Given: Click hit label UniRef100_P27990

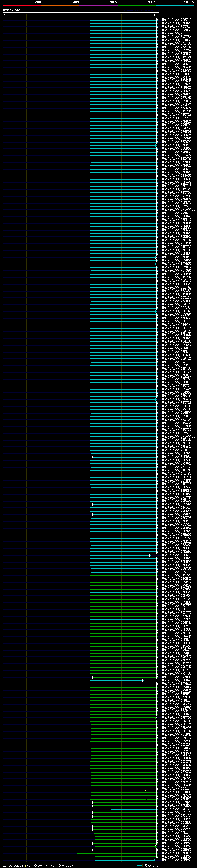Looking at the screenshot, I should 176,426.
